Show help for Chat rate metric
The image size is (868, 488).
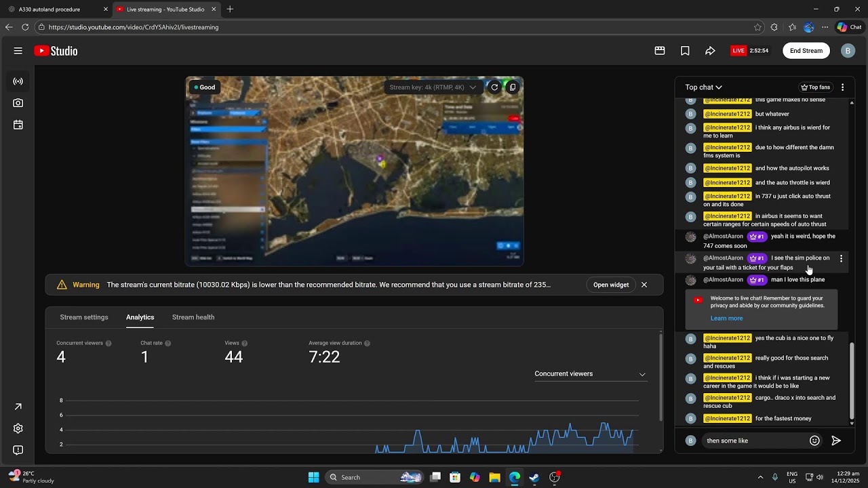tap(168, 344)
